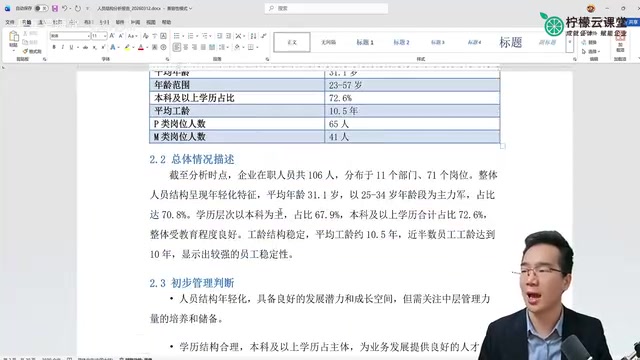Switch to the 审阅 (Review) tab

click(136, 22)
